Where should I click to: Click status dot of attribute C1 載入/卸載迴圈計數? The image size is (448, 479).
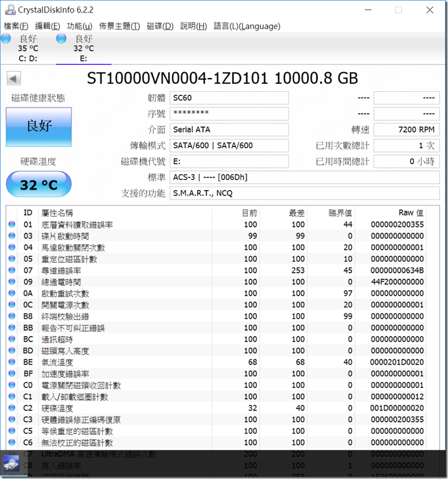tap(12, 396)
